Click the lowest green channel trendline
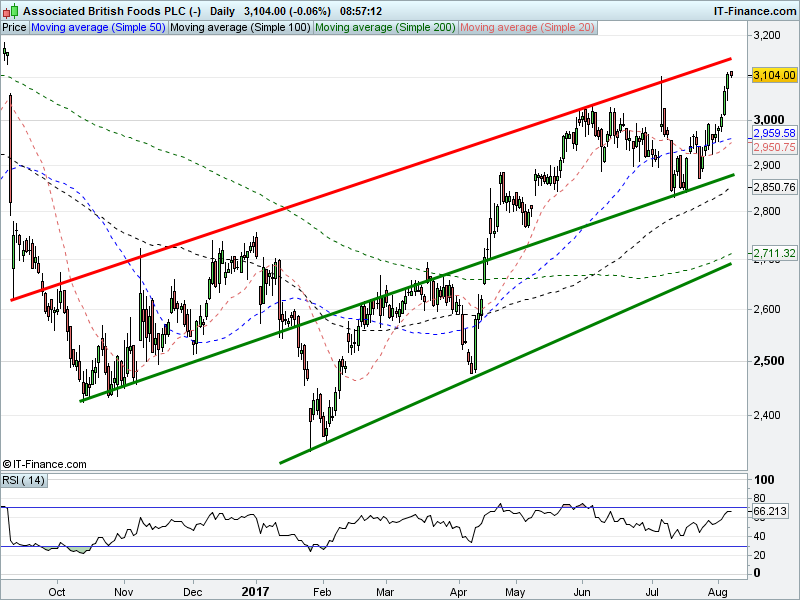The height and width of the screenshot is (600, 800). click(506, 363)
